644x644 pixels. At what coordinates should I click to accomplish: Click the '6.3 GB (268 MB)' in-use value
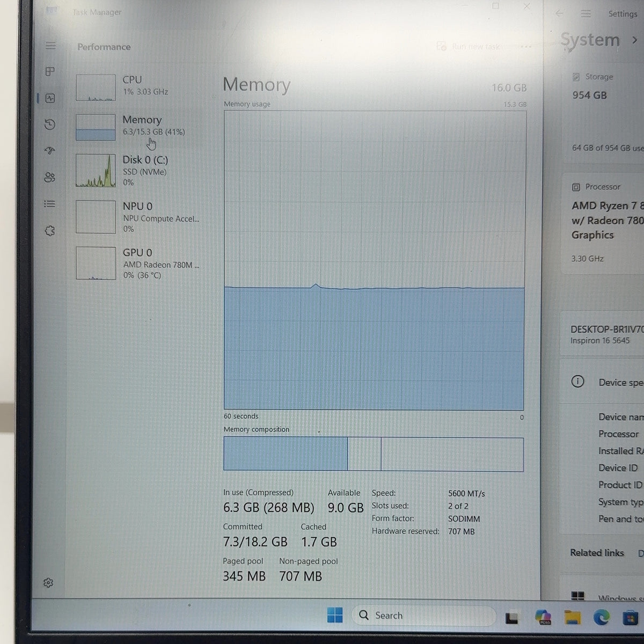click(x=268, y=507)
